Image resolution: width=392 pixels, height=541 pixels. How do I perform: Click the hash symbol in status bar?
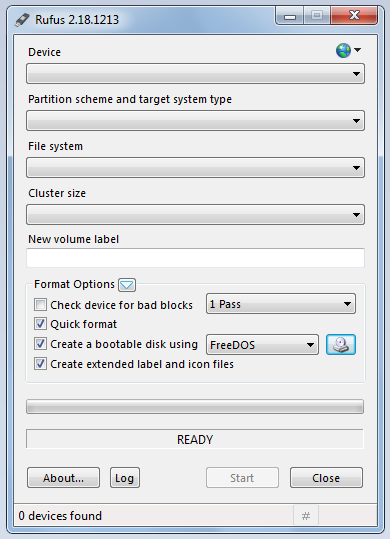(306, 516)
